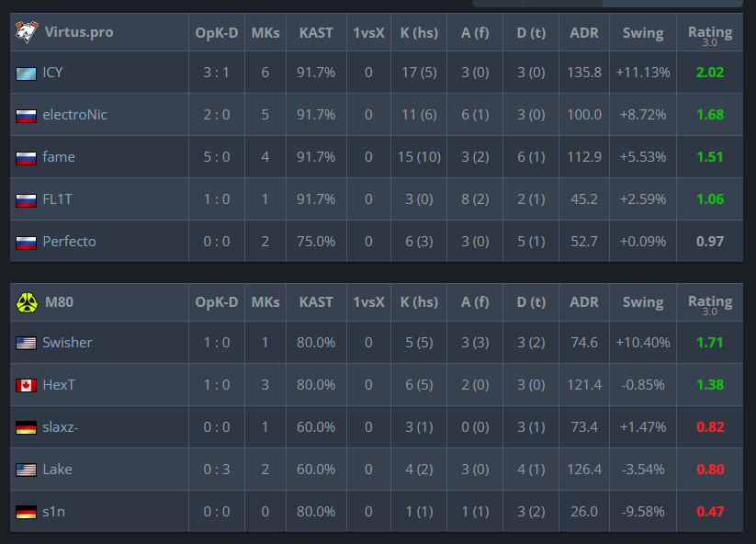756x544 pixels.
Task: Click the M80 team logo
Action: click(x=27, y=302)
